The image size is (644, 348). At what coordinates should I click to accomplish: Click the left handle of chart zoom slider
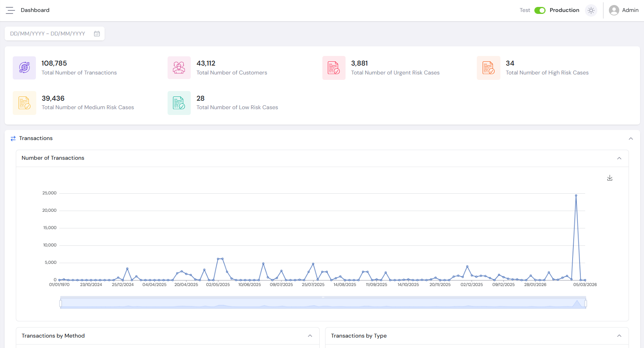[61, 304]
